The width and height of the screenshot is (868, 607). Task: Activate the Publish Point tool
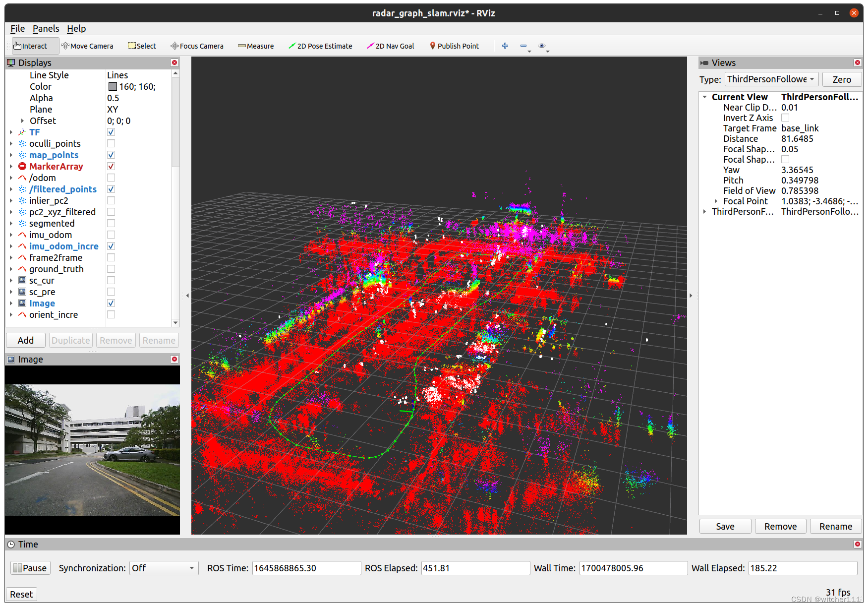click(x=454, y=46)
